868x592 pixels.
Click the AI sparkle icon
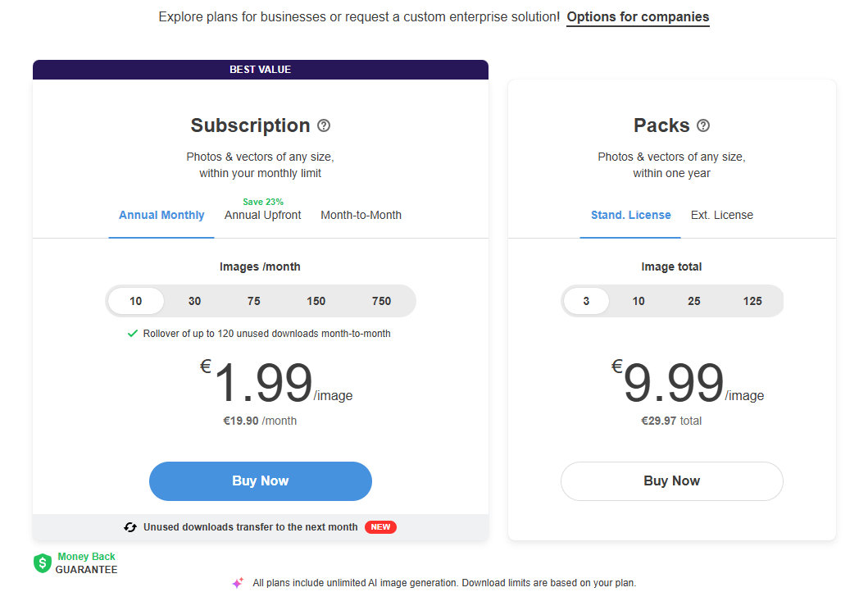point(238,583)
